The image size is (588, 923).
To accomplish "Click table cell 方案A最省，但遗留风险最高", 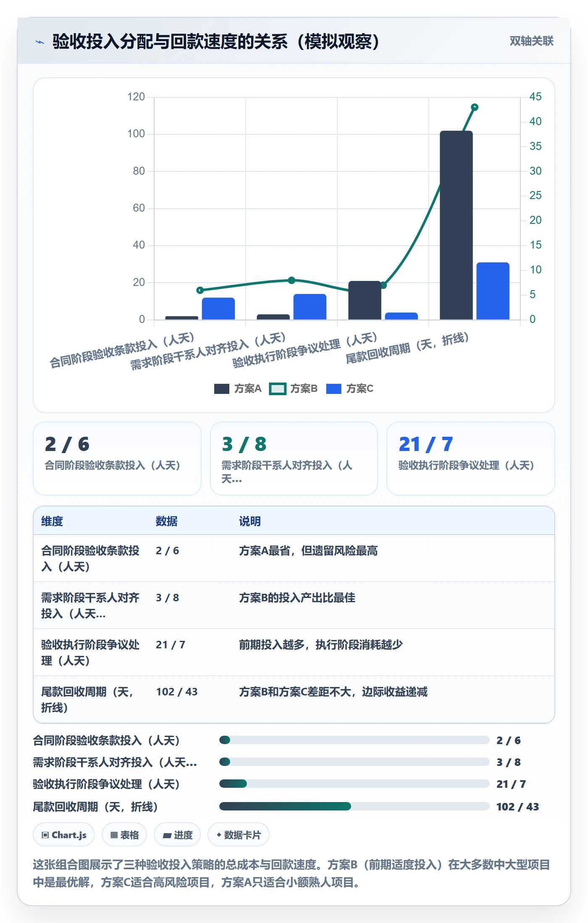I will (308, 551).
